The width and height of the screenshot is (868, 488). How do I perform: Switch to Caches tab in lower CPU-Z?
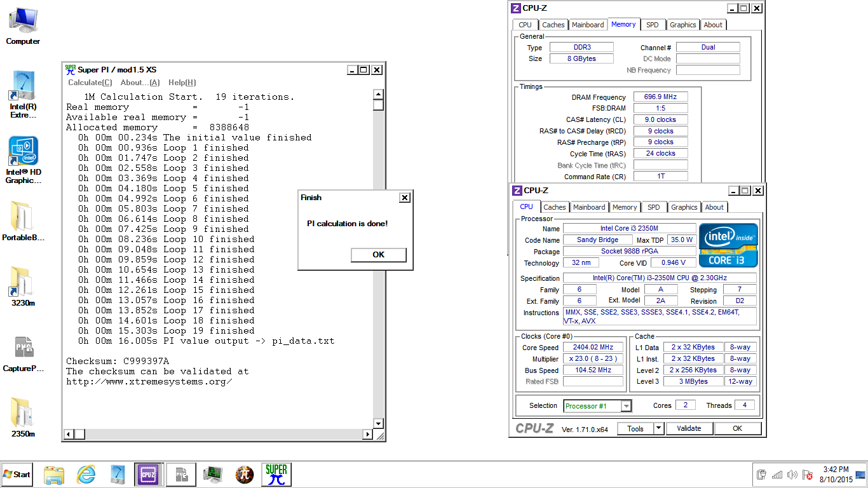(x=554, y=207)
